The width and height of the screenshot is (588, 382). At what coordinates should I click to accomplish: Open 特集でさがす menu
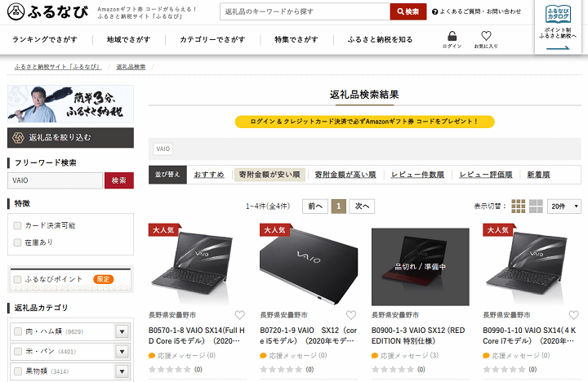[x=296, y=39]
